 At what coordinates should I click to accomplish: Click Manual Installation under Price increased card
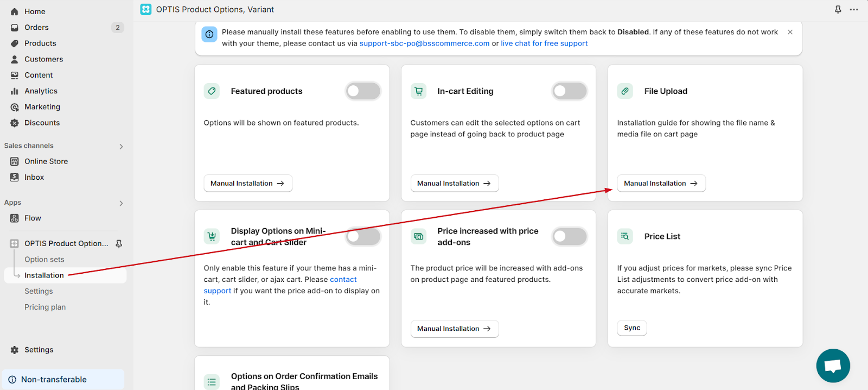tap(455, 329)
